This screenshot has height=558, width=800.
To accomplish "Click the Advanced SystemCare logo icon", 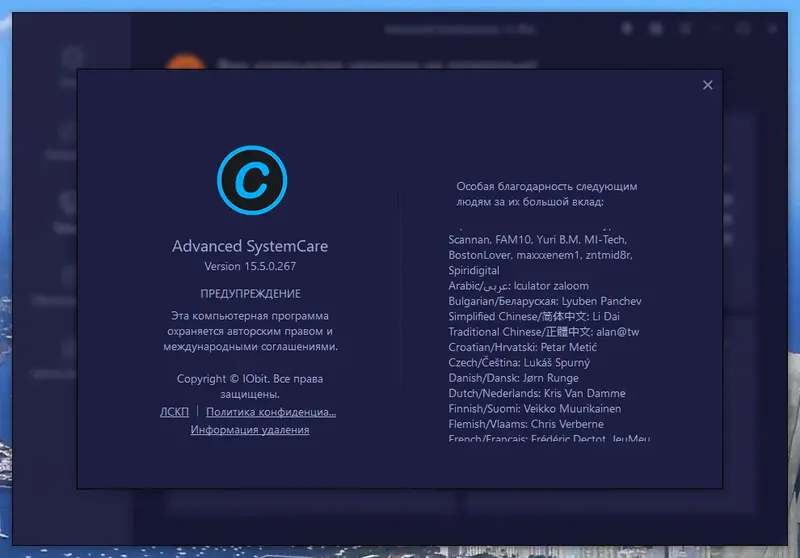I will tap(252, 180).
